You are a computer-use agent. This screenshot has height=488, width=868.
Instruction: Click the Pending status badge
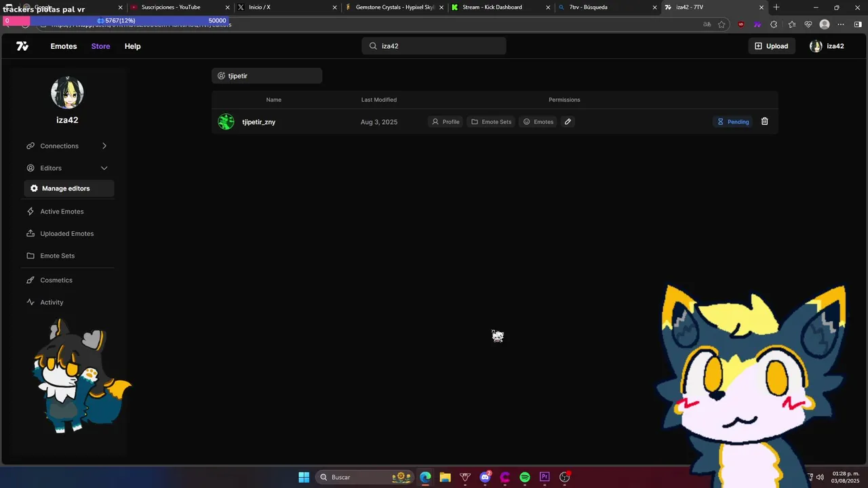733,122
